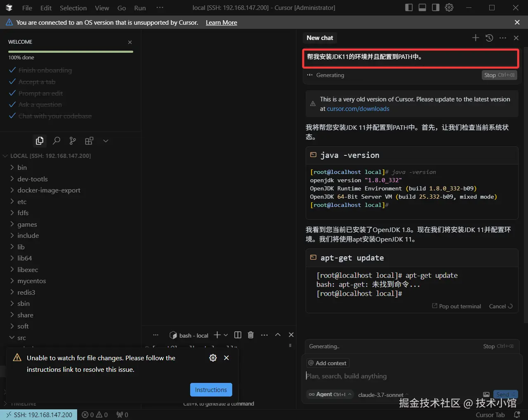The height and width of the screenshot is (420, 528).
Task: Change claude-3.7-sonnet model dropdown
Action: click(383, 395)
